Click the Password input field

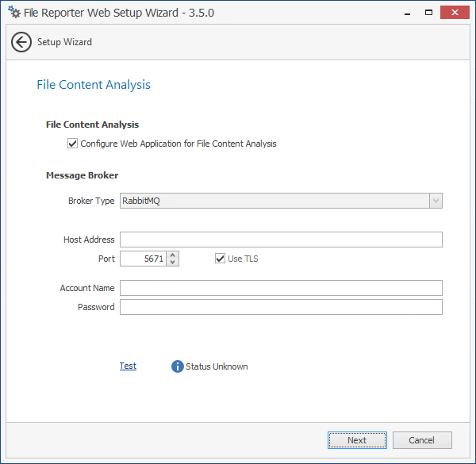tap(281, 307)
